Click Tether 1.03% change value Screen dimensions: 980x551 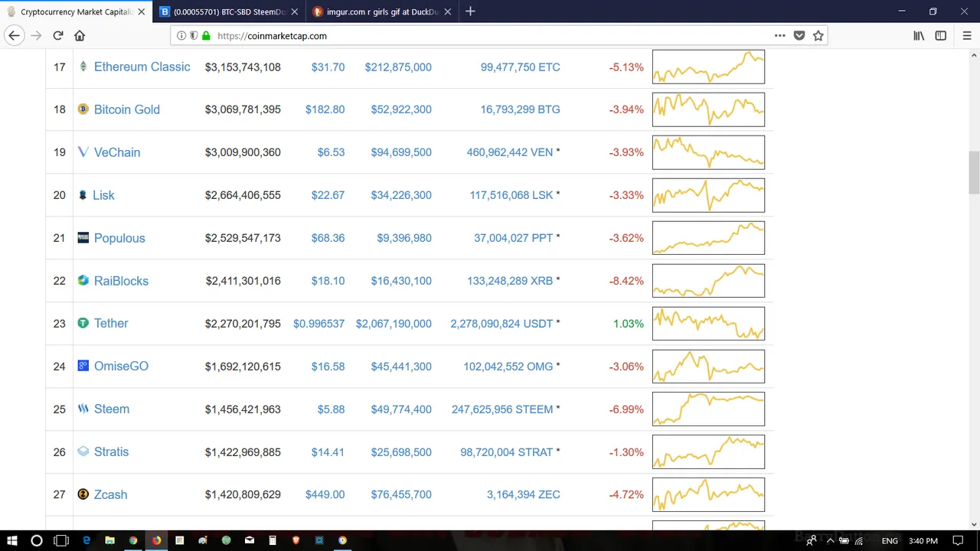point(628,323)
